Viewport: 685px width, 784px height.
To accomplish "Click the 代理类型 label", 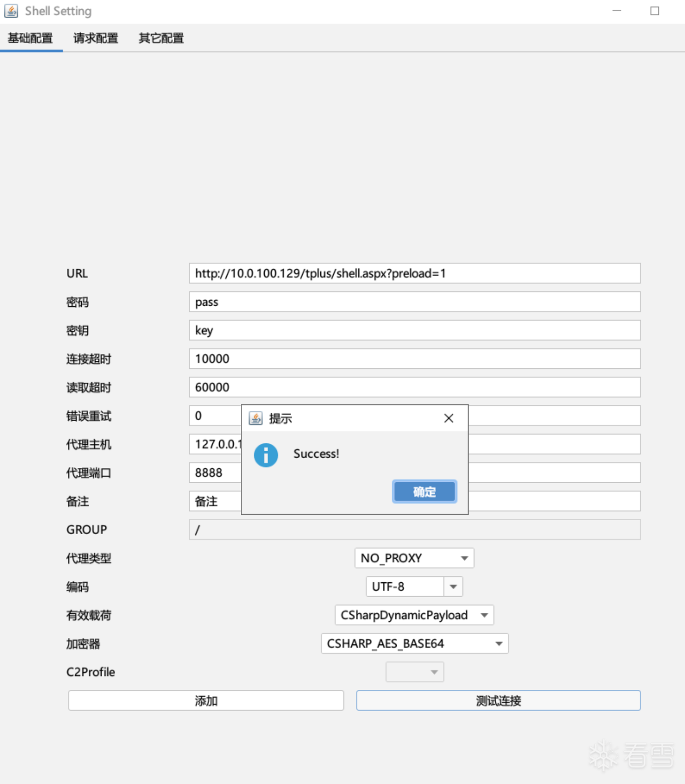I will [89, 558].
